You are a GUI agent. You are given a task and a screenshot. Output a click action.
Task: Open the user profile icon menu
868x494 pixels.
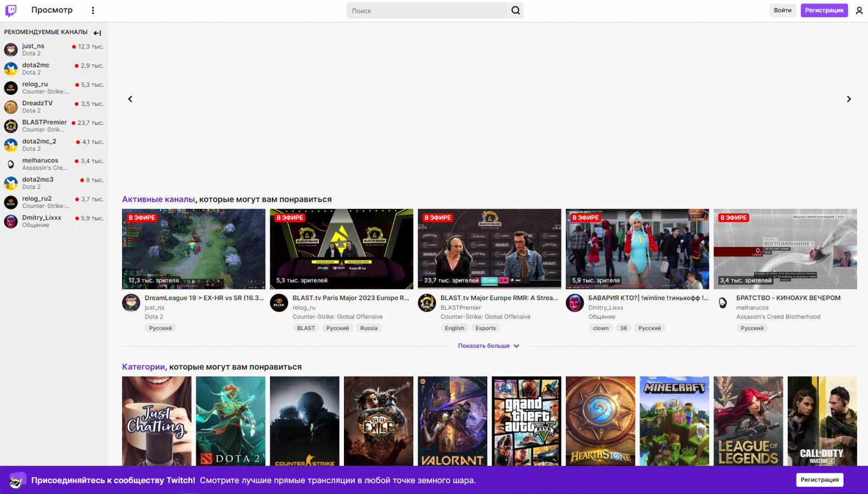tap(859, 10)
